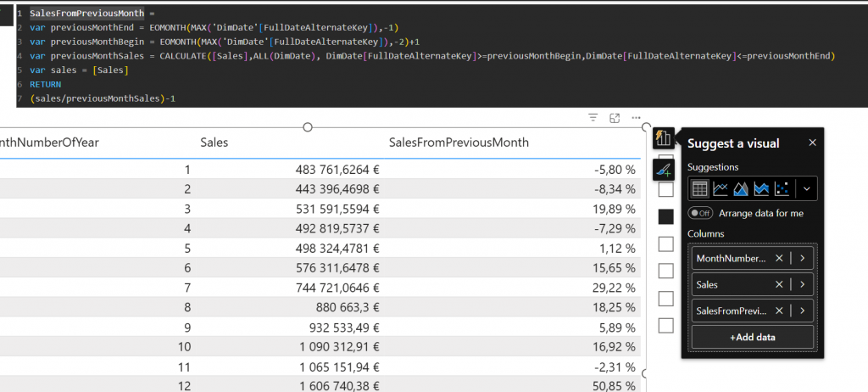Toggle Arrange data for me switch
The height and width of the screenshot is (392, 868).
pyautogui.click(x=700, y=213)
